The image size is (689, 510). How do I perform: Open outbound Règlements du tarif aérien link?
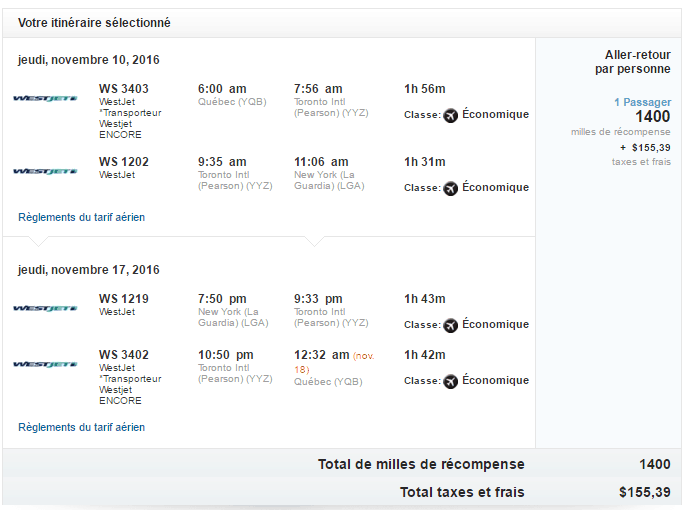81,217
